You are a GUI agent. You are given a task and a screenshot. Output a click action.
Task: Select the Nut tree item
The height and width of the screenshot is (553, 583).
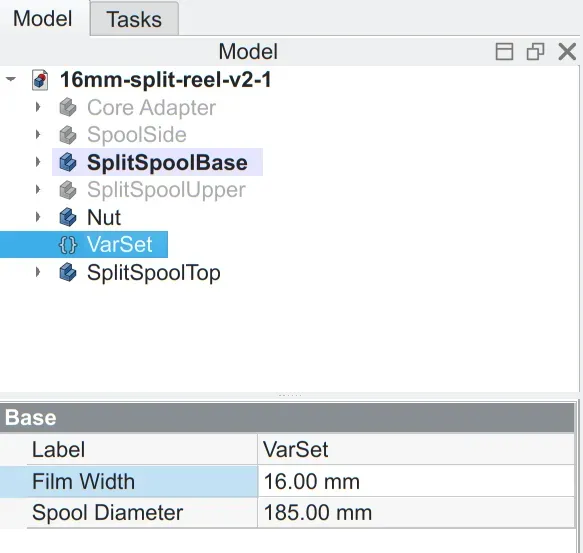point(104,217)
